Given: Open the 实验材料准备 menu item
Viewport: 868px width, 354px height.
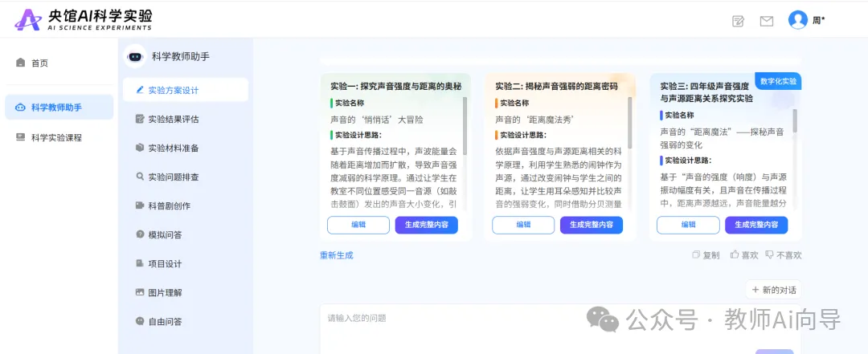Looking at the screenshot, I should [186, 148].
